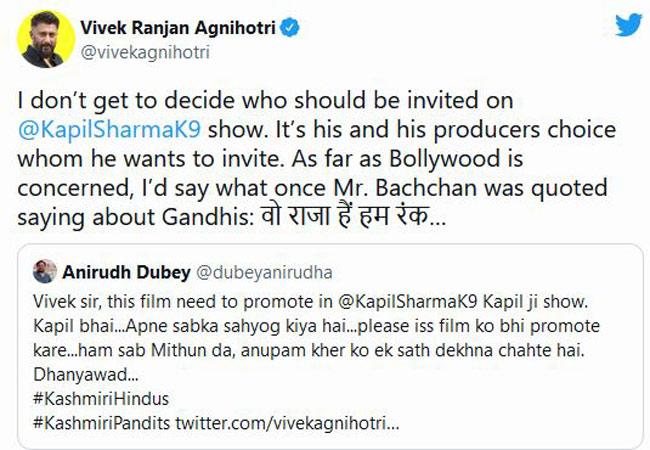This screenshot has width=650, height=450.
Task: Click the blue verified badge
Action: pyautogui.click(x=289, y=29)
